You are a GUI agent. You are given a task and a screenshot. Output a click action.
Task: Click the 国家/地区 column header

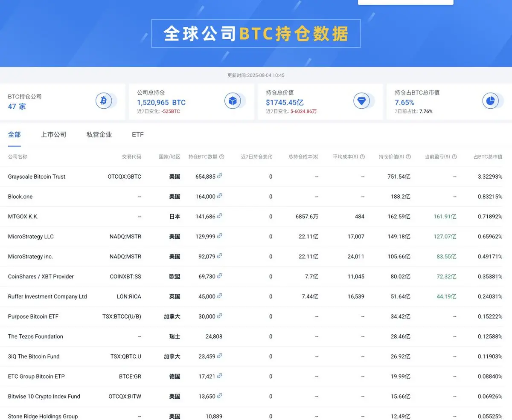coord(170,157)
